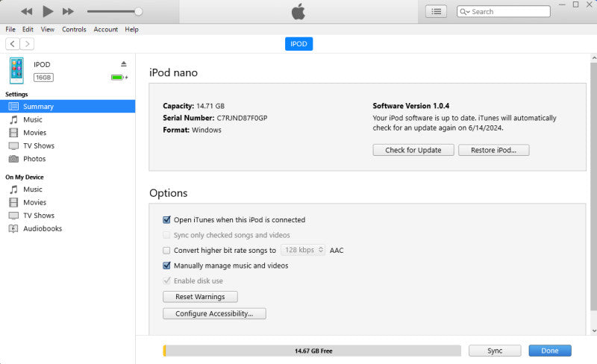This screenshot has width=597, height=364.
Task: Click the Photos camera icon
Action: [x=13, y=159]
